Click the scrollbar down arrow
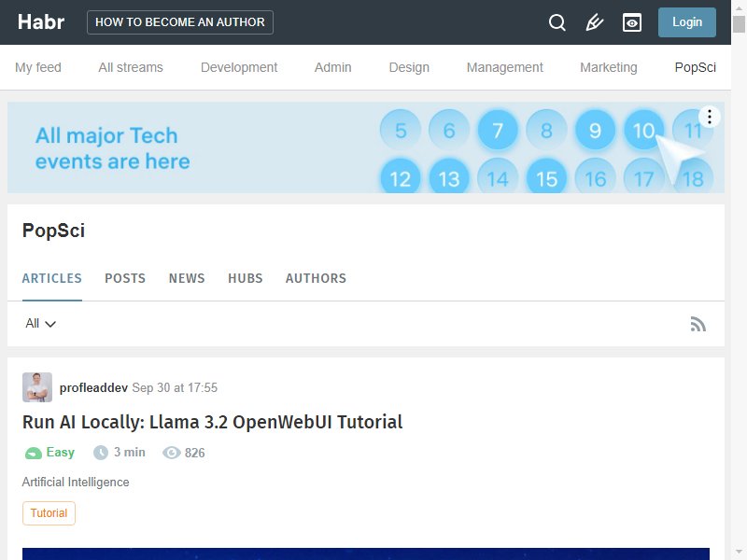The image size is (747, 560). (739, 553)
